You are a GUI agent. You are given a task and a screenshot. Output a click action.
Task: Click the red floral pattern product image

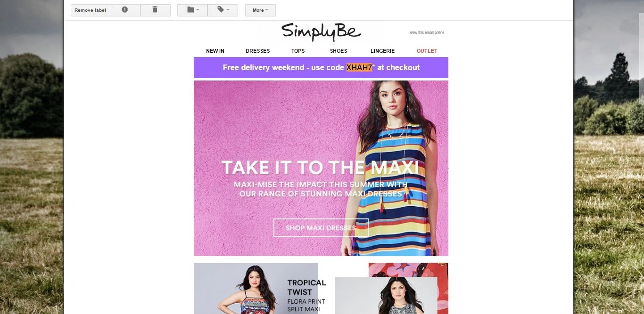point(408,270)
